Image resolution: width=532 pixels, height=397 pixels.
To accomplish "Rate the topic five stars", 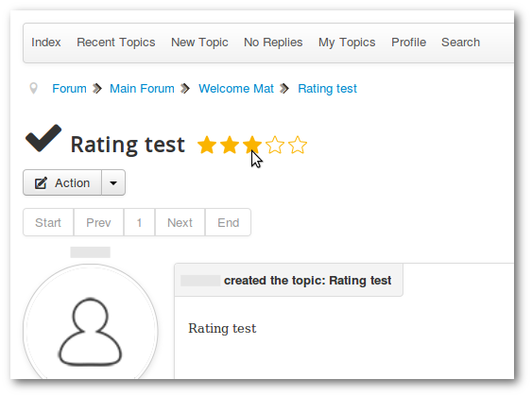I will [x=298, y=145].
